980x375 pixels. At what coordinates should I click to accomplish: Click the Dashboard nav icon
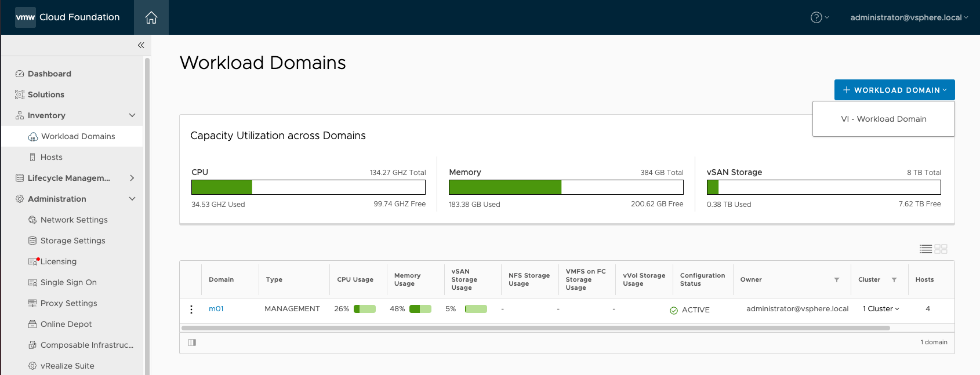20,74
